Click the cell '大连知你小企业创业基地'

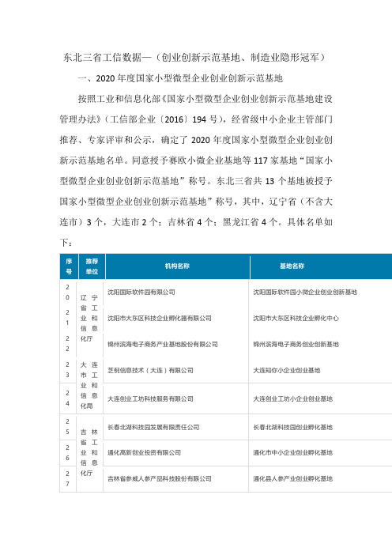(287, 370)
